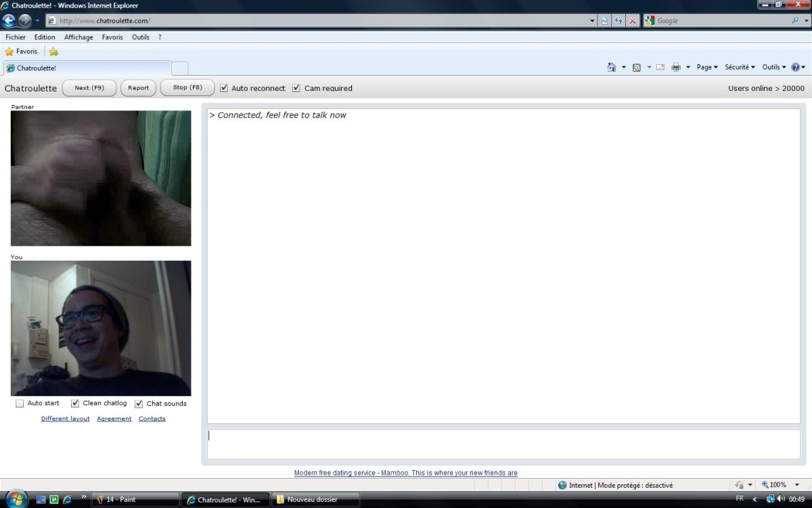Image resolution: width=812 pixels, height=508 pixels.
Task: Click the Mamboo dating service ad link
Action: [406, 473]
